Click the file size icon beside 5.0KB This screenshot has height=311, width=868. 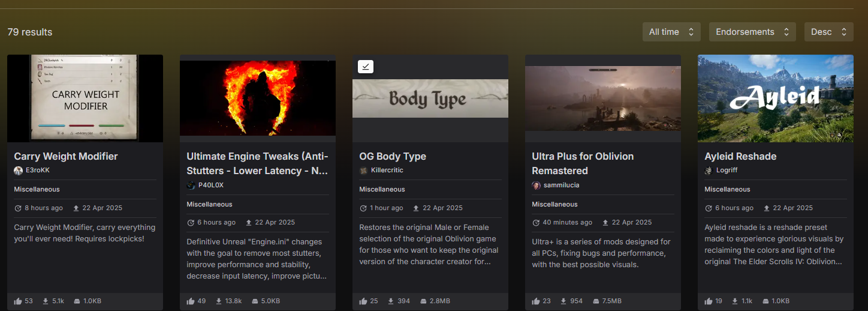pyautogui.click(x=255, y=301)
